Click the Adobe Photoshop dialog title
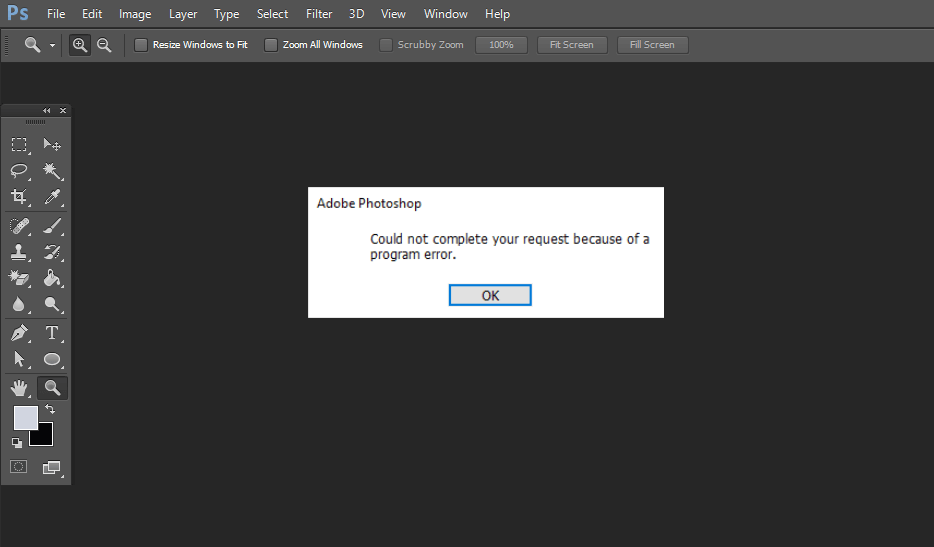 point(369,204)
